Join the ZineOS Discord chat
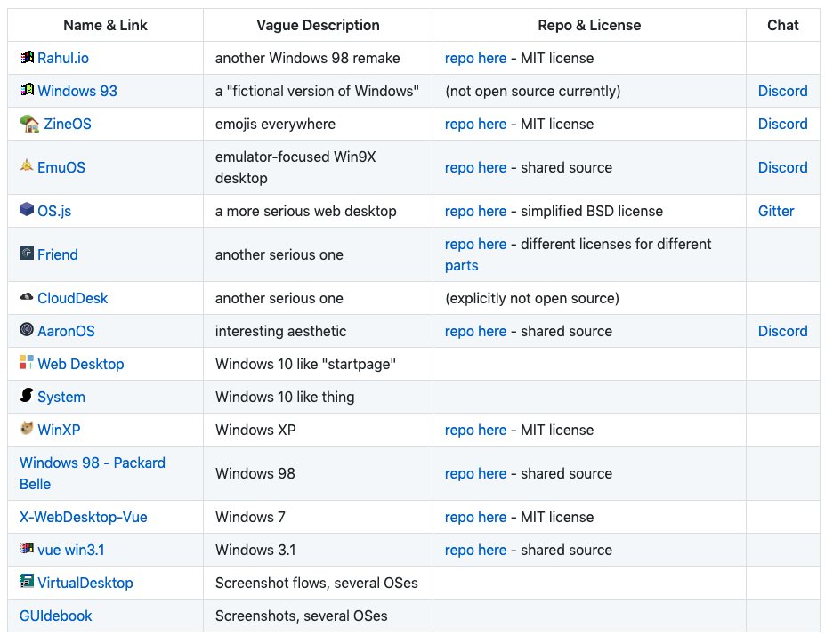Viewport: 825px width, 644px height. tap(782, 124)
